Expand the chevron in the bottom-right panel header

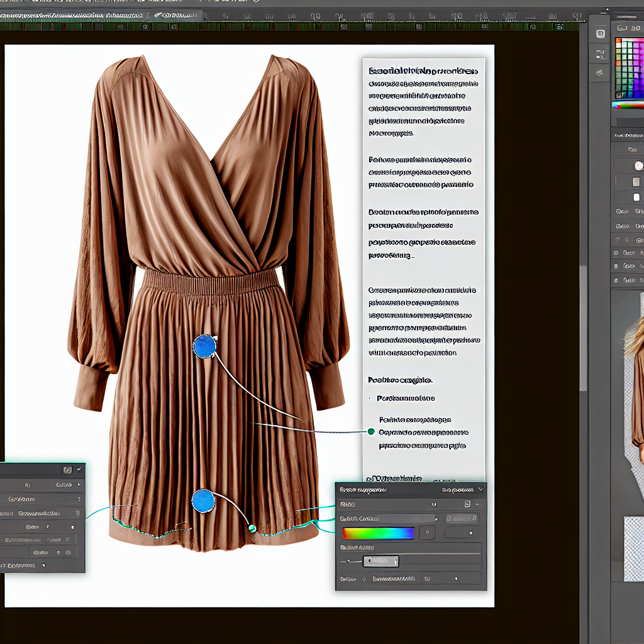tap(481, 489)
